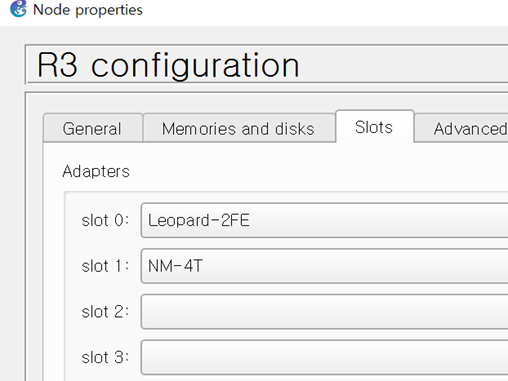Click the 'slot 3:' label

pyautogui.click(x=105, y=357)
